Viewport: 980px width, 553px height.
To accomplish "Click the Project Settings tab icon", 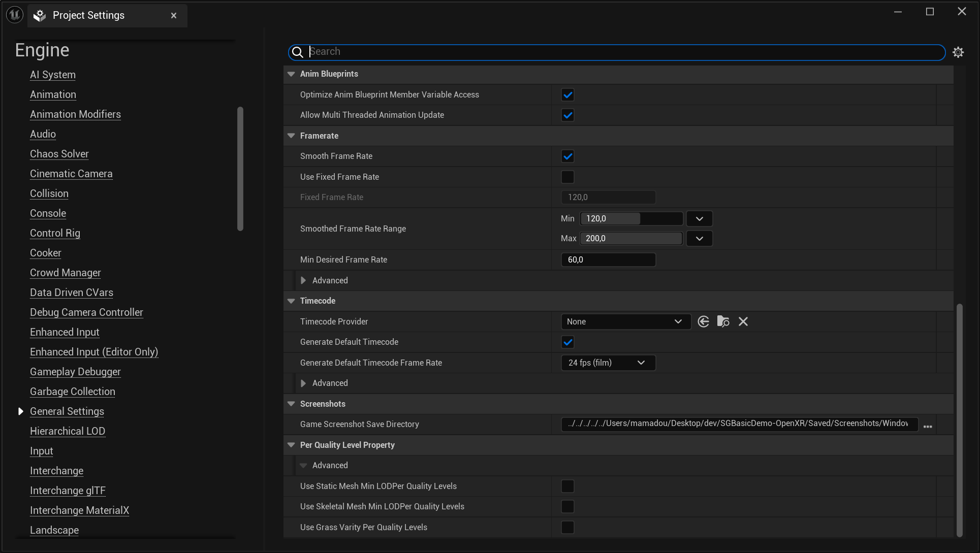I will [x=39, y=15].
